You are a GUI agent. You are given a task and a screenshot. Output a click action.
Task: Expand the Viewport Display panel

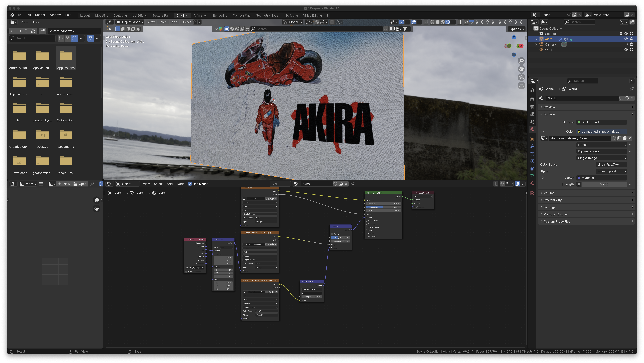tap(586, 214)
